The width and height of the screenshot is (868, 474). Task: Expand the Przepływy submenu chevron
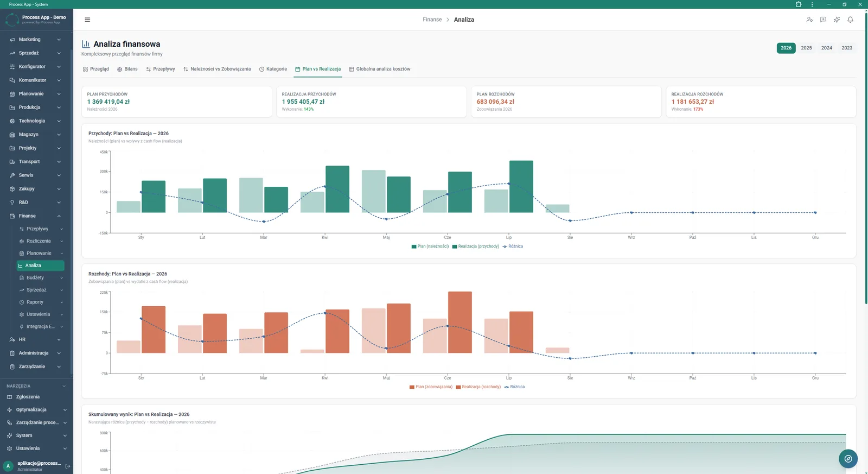click(x=61, y=229)
